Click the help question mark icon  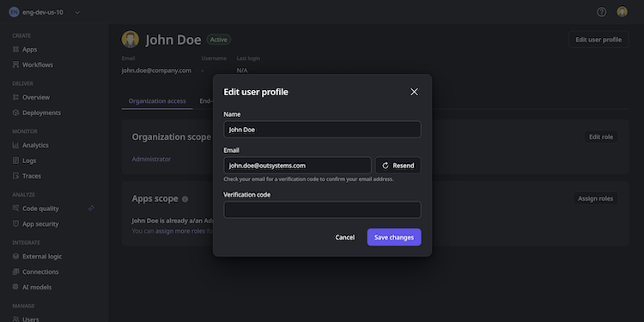click(601, 12)
